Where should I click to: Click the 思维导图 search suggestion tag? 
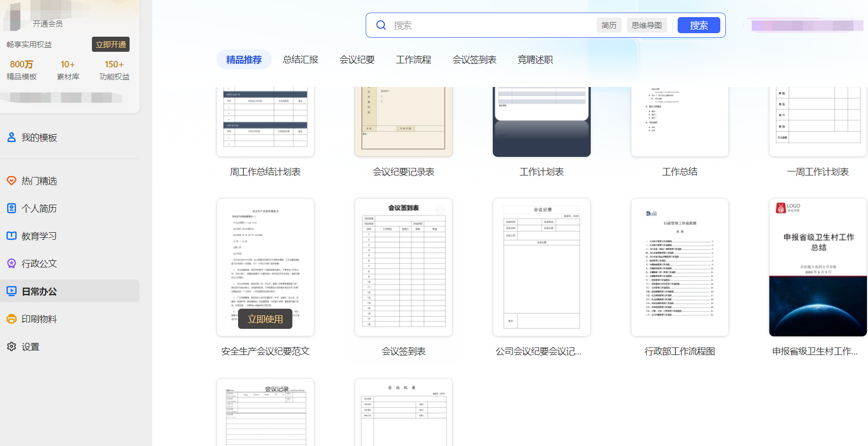tap(646, 25)
